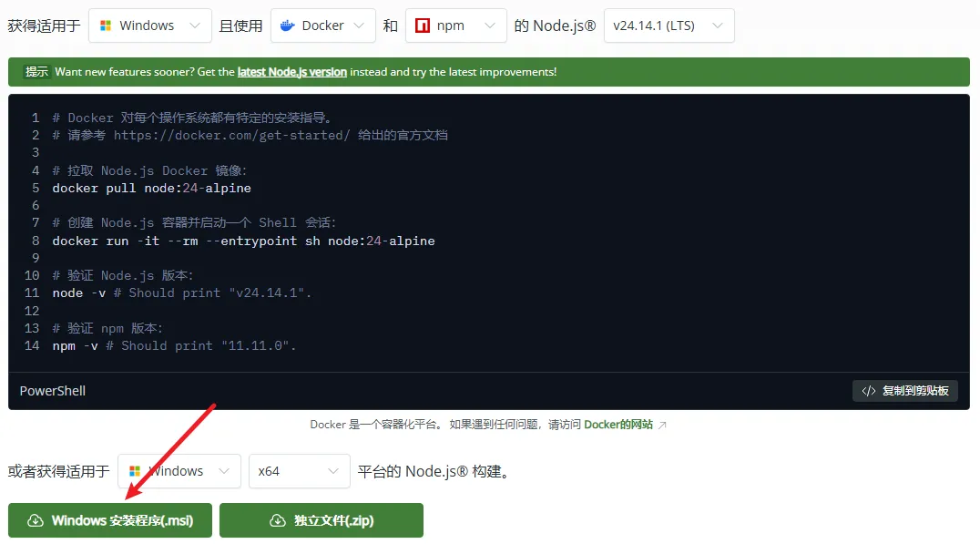Click the '# Docker 对每个操作系统' first comment line
Viewport: 980px width, 544px height.
click(x=192, y=118)
